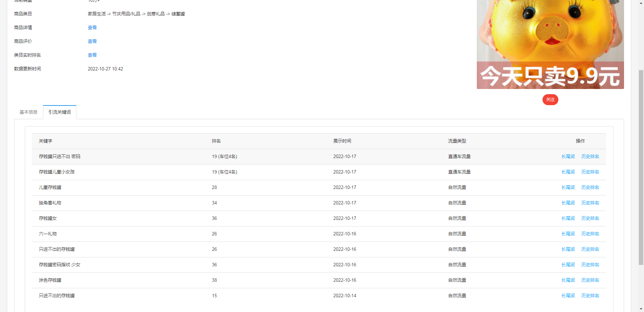Click the date 2022-10-14 in the last row
The width and height of the screenshot is (644, 312).
(x=345, y=296)
